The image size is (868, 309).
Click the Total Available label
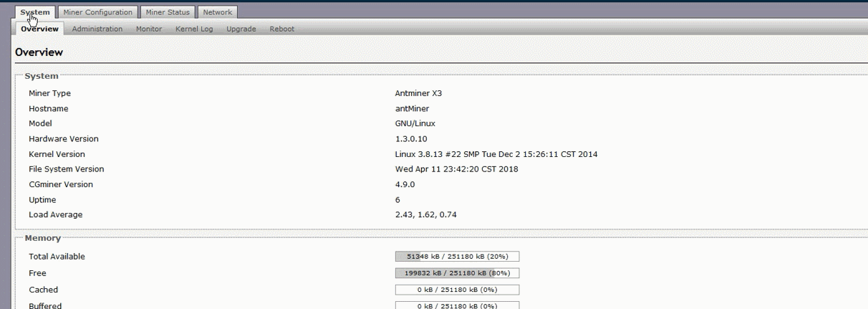click(57, 257)
